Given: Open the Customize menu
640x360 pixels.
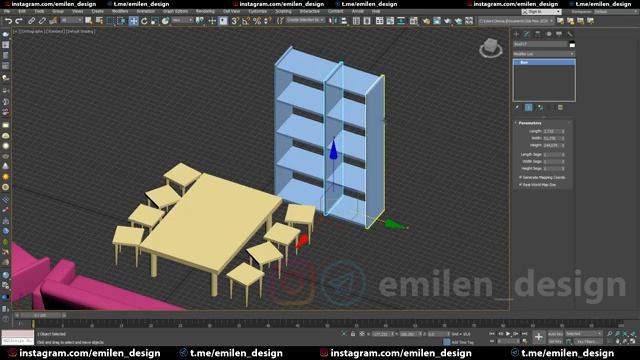Looking at the screenshot, I should tap(258, 11).
